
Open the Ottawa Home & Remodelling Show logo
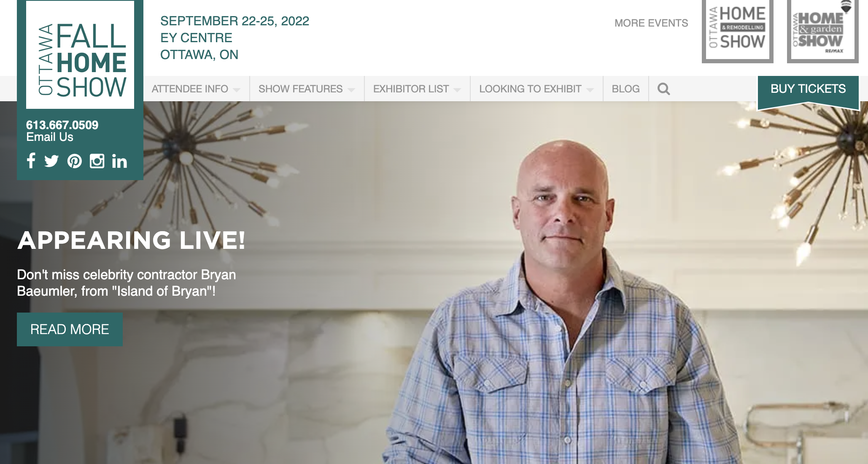[737, 31]
